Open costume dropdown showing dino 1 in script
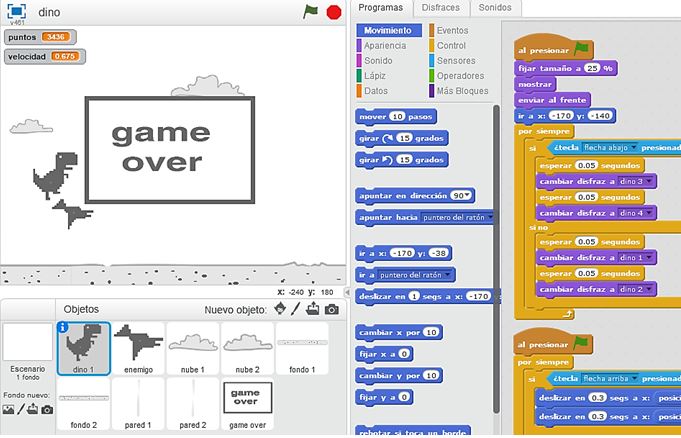The width and height of the screenshot is (681, 438). tap(649, 258)
